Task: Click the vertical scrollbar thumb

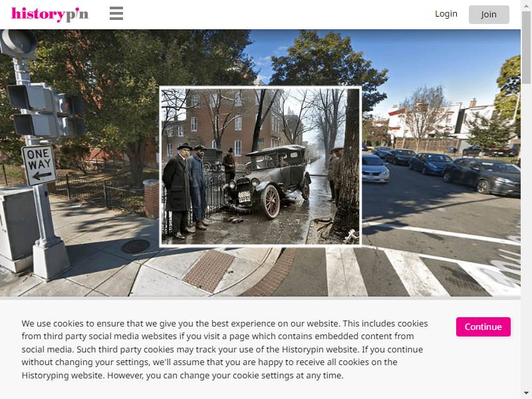Action: [x=526, y=47]
